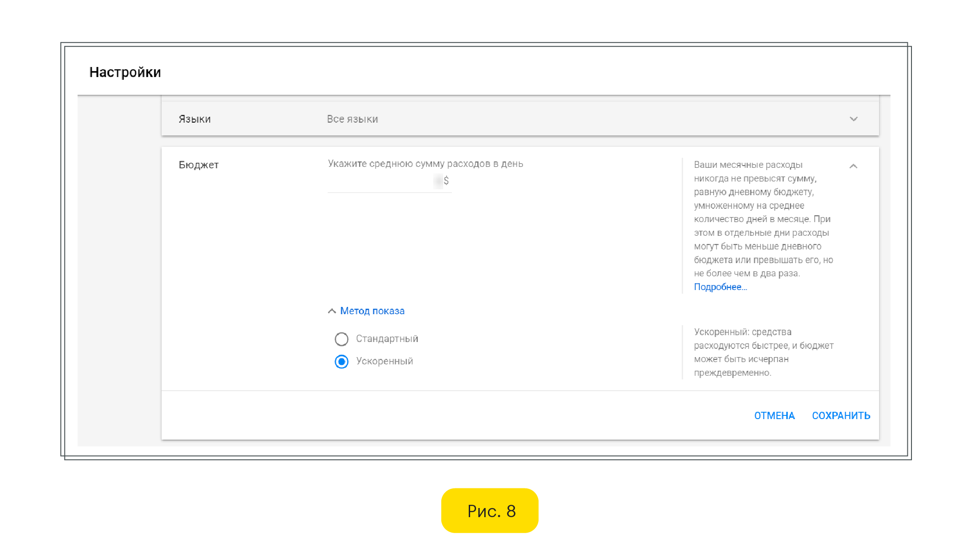Screen dimensions: 974x560
Task: Click the Бюджет section label
Action: (199, 165)
